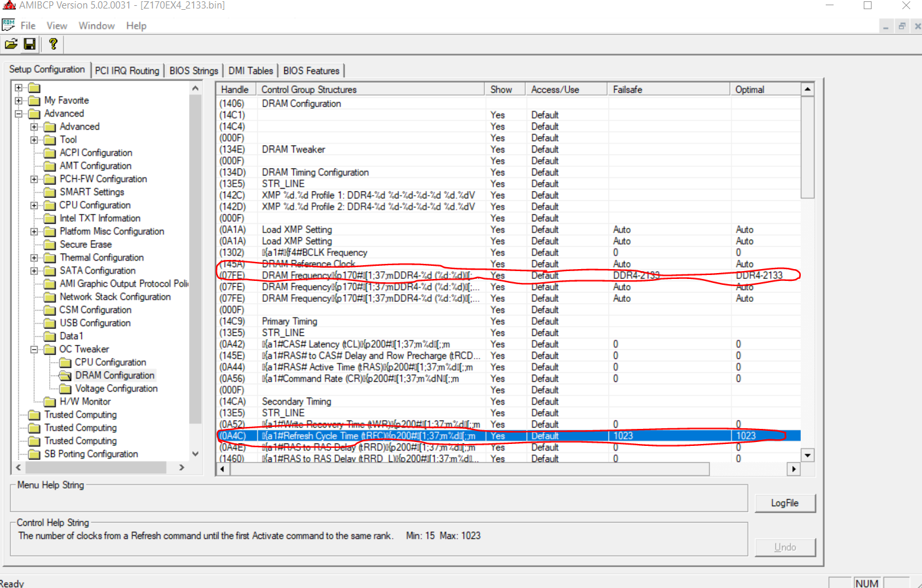Expand the Tool node using its plus box
The width and height of the screenshot is (922, 588).
34,140
